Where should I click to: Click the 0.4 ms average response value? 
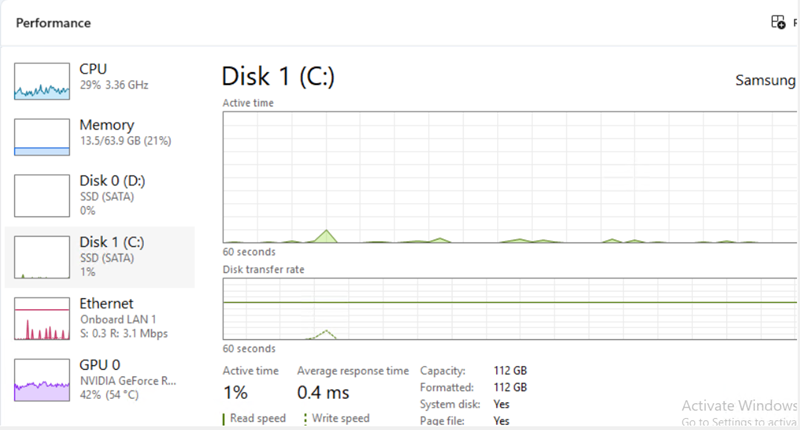pyautogui.click(x=323, y=393)
